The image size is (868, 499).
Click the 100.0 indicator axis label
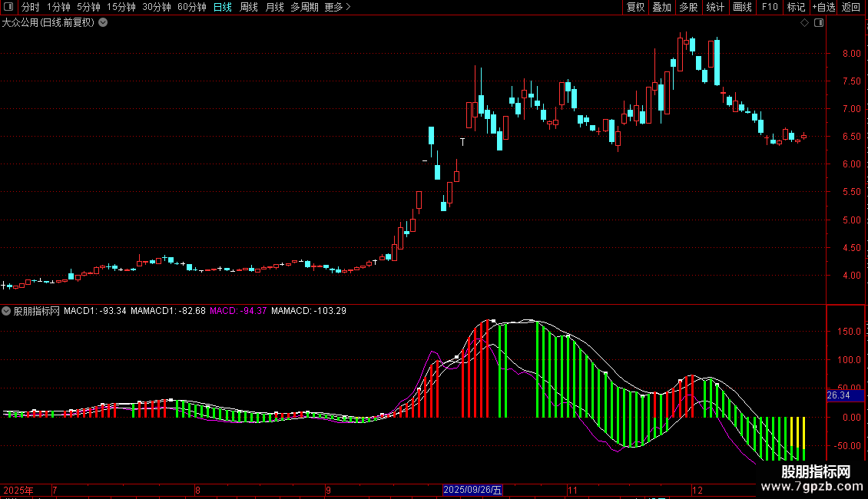(x=849, y=360)
